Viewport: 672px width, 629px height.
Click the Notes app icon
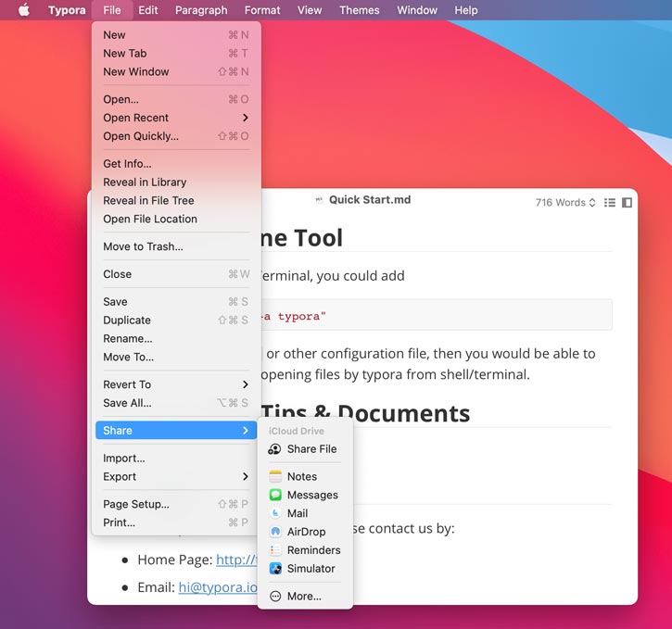275,476
